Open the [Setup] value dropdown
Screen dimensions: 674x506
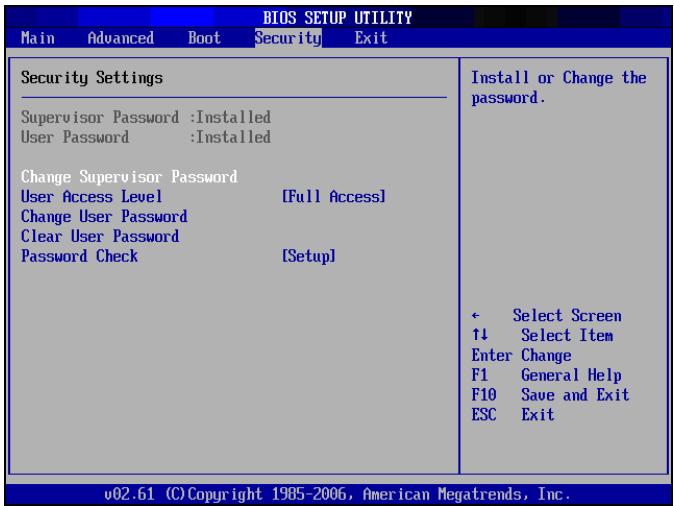(x=309, y=256)
